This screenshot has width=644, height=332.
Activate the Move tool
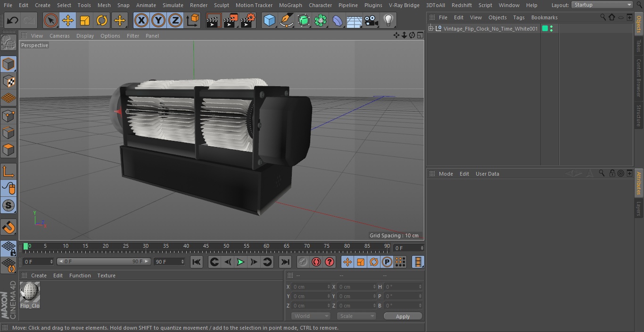pos(68,20)
